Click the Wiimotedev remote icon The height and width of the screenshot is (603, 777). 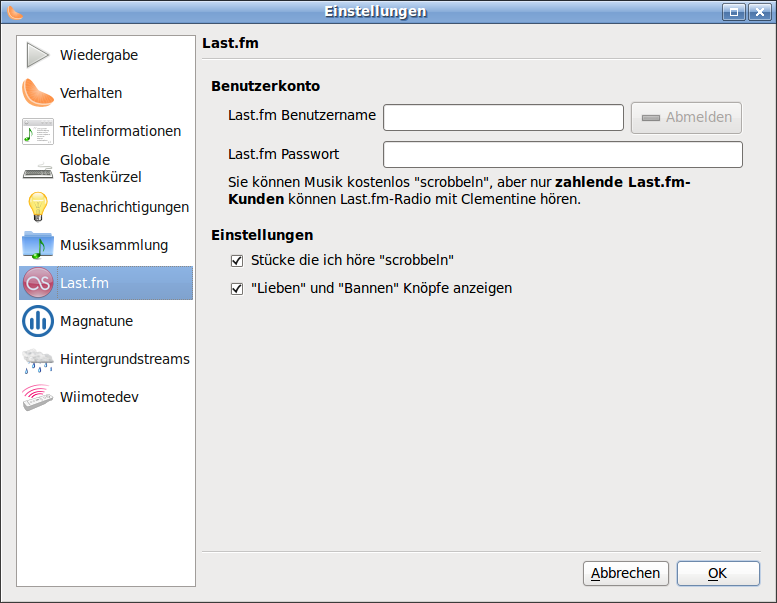point(38,397)
